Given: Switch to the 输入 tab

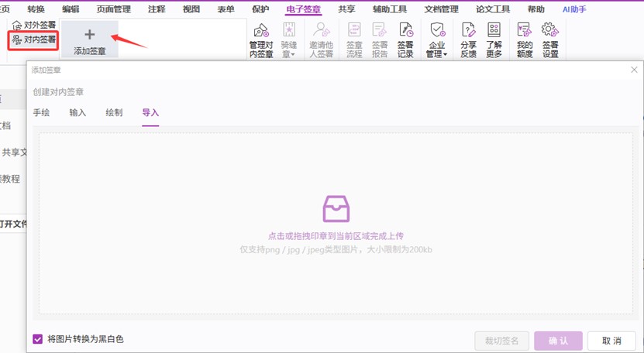Looking at the screenshot, I should coord(77,113).
